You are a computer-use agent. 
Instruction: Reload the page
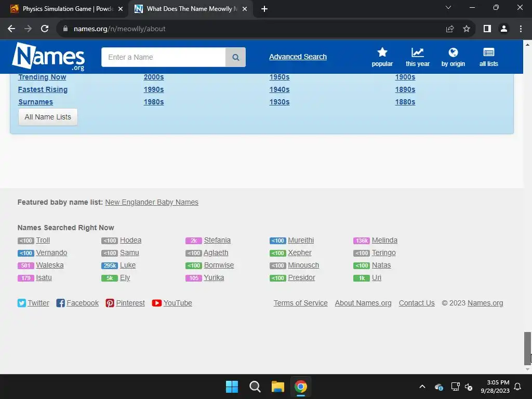45,29
